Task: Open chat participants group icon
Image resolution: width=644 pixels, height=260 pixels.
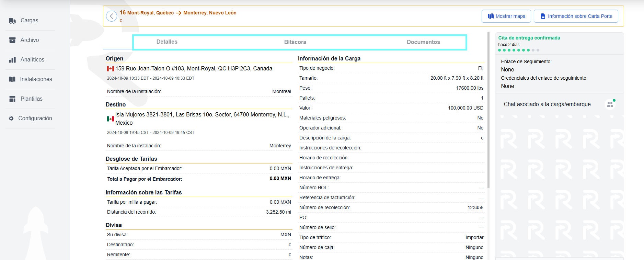Action: [x=610, y=104]
